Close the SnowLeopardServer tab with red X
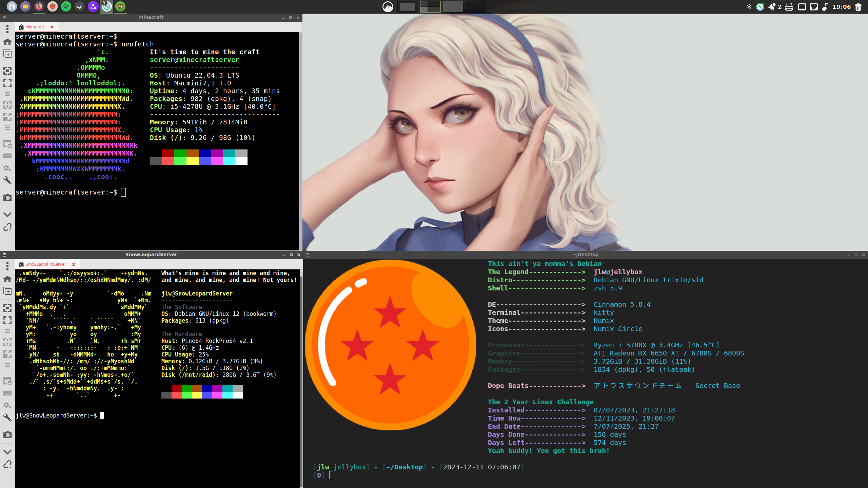Image resolution: width=868 pixels, height=488 pixels. click(x=74, y=264)
